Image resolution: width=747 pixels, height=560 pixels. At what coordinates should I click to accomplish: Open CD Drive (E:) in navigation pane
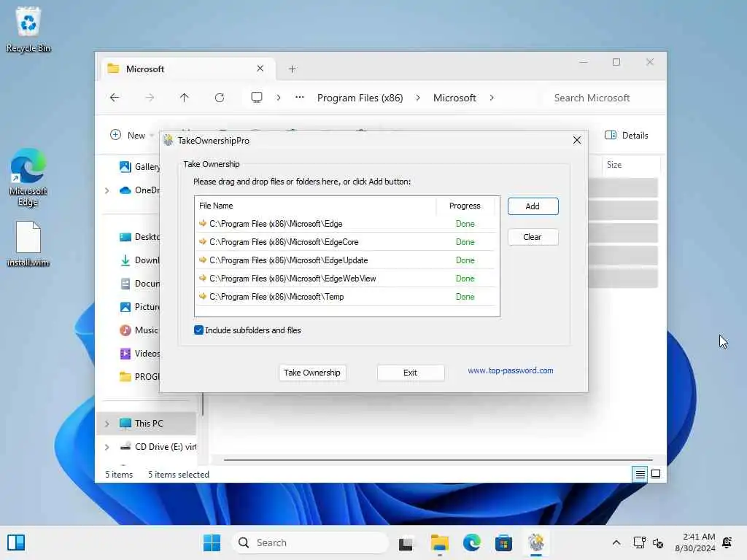pyautogui.click(x=158, y=447)
